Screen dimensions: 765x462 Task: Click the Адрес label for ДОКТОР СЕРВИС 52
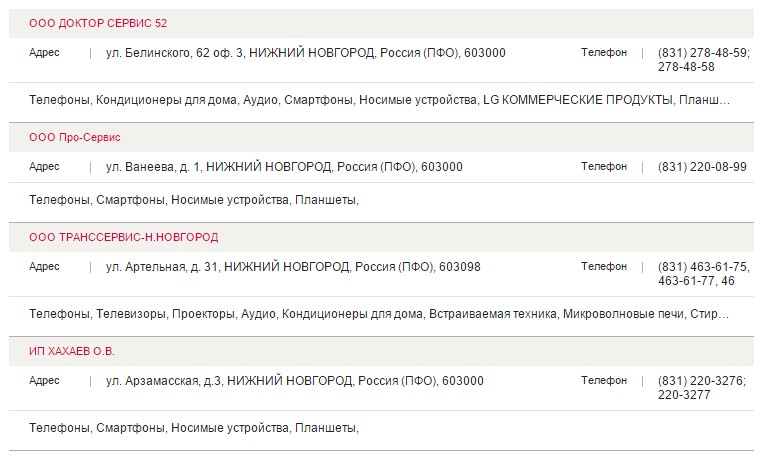[45, 53]
